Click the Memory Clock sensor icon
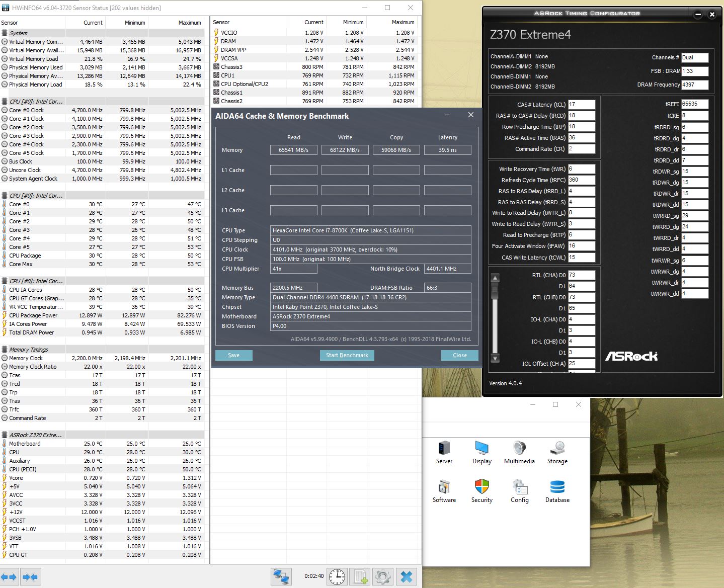The image size is (724, 588). tap(5, 358)
